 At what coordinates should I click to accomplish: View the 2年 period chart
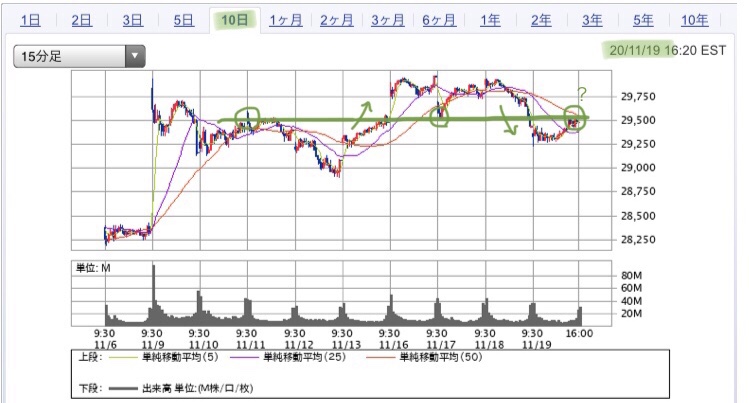pyautogui.click(x=540, y=20)
